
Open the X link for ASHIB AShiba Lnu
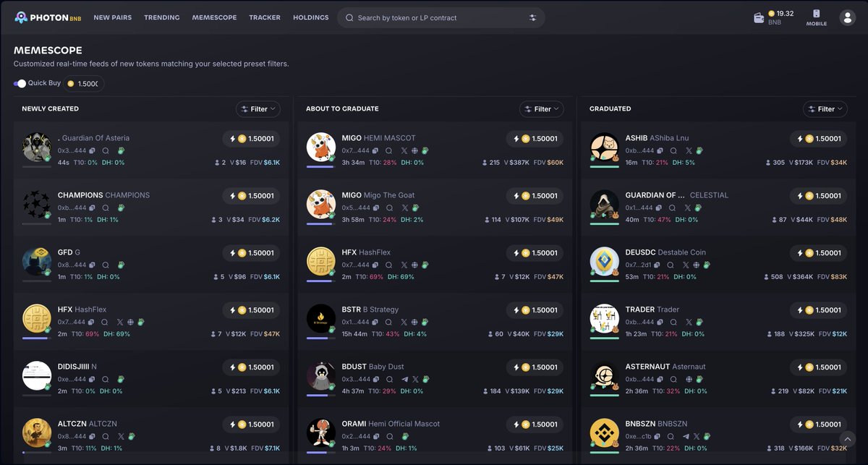tap(688, 151)
